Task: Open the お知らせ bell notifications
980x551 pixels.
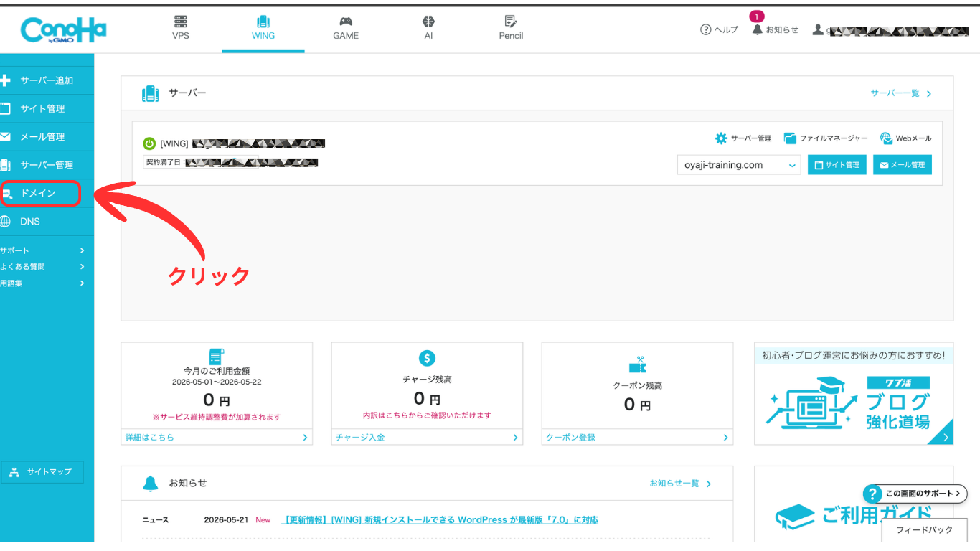Action: (x=758, y=29)
